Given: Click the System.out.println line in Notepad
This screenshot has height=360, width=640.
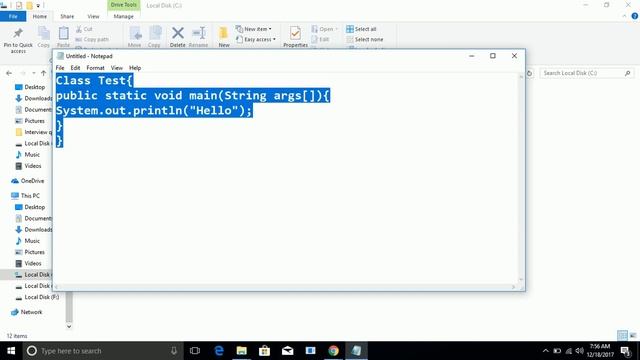Looking at the screenshot, I should coord(154,111).
